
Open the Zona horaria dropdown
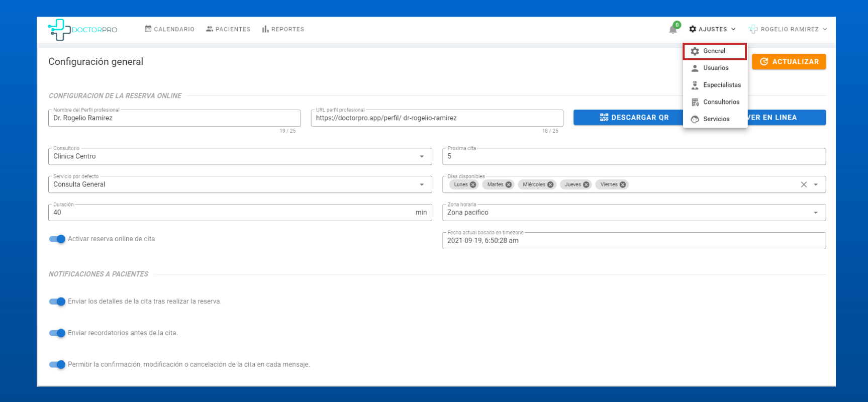point(815,213)
